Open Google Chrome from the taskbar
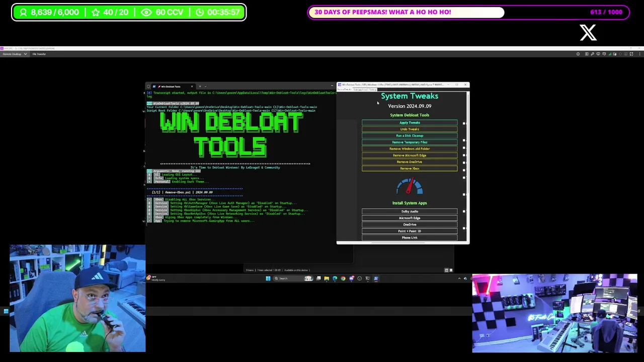The height and width of the screenshot is (362, 644). point(343,279)
